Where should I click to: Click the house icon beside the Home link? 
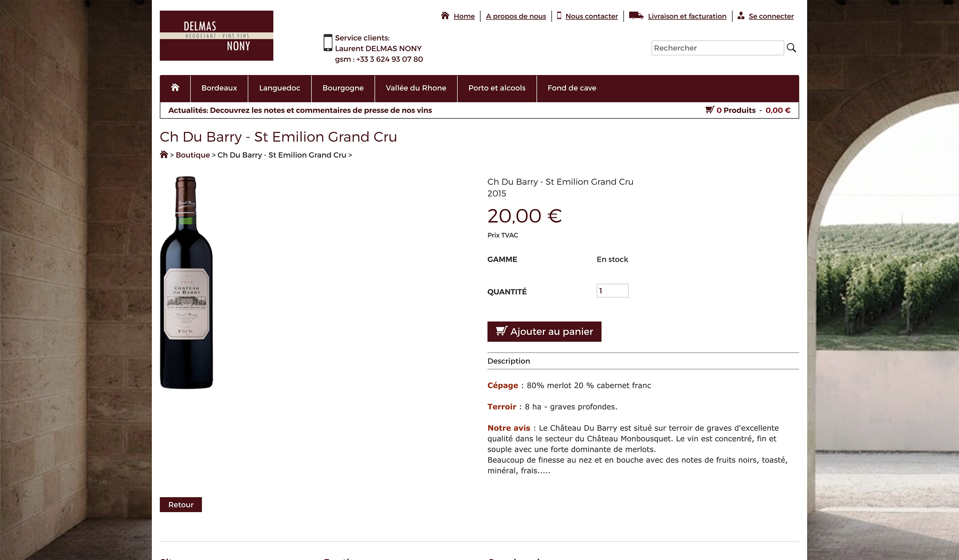coord(445,16)
